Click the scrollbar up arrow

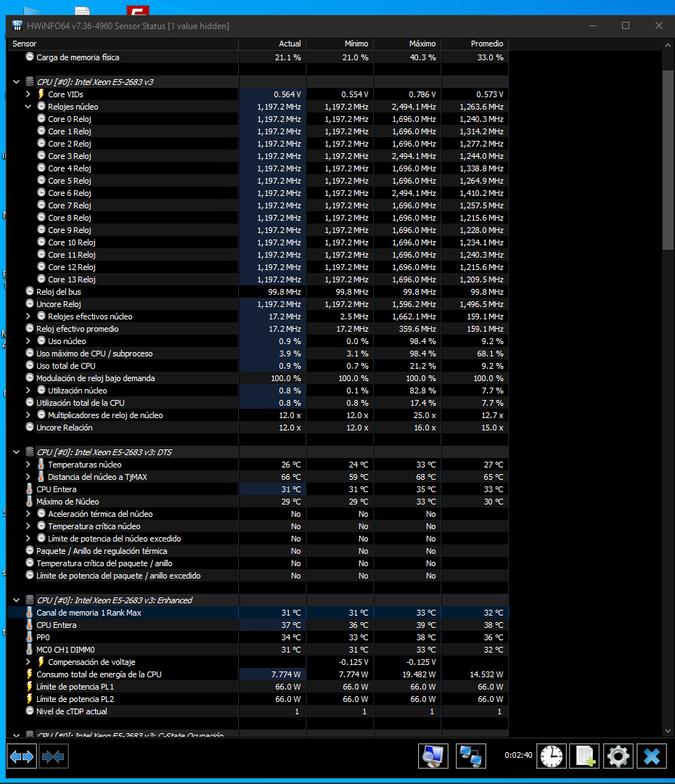point(668,45)
